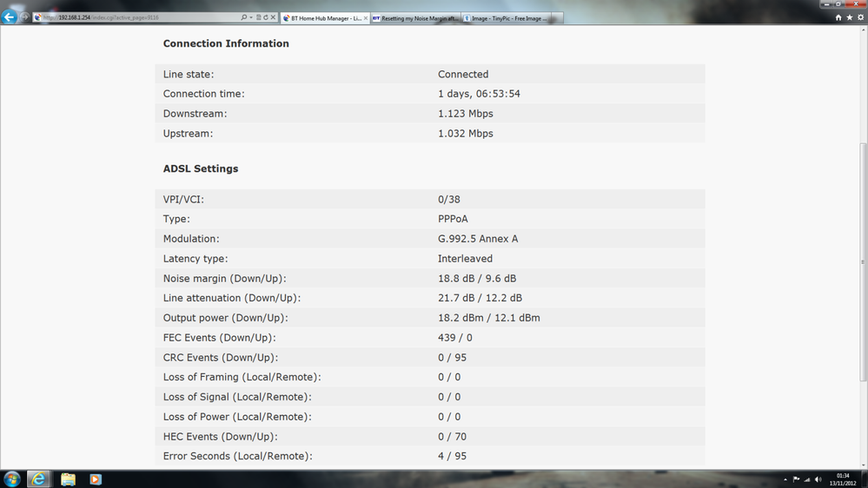Open the address bar dropdown arrow

251,17
